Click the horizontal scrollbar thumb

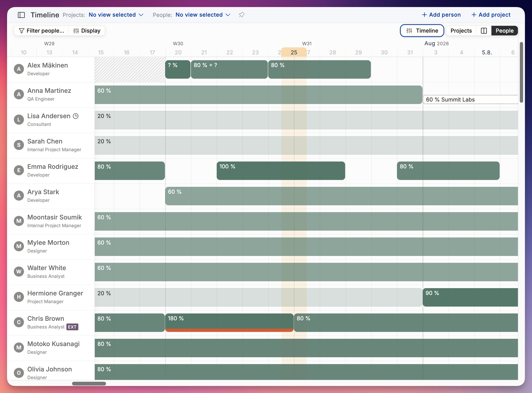[x=89, y=383]
